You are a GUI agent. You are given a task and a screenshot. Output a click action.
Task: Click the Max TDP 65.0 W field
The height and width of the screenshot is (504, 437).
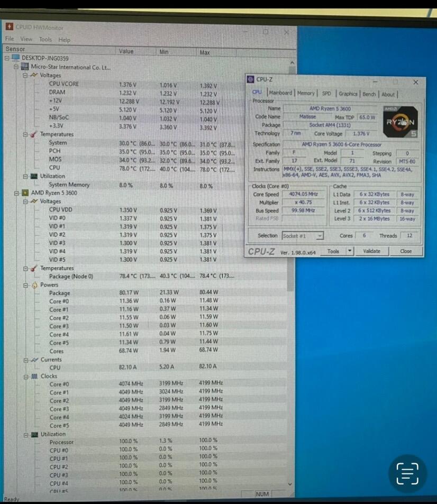coord(367,117)
